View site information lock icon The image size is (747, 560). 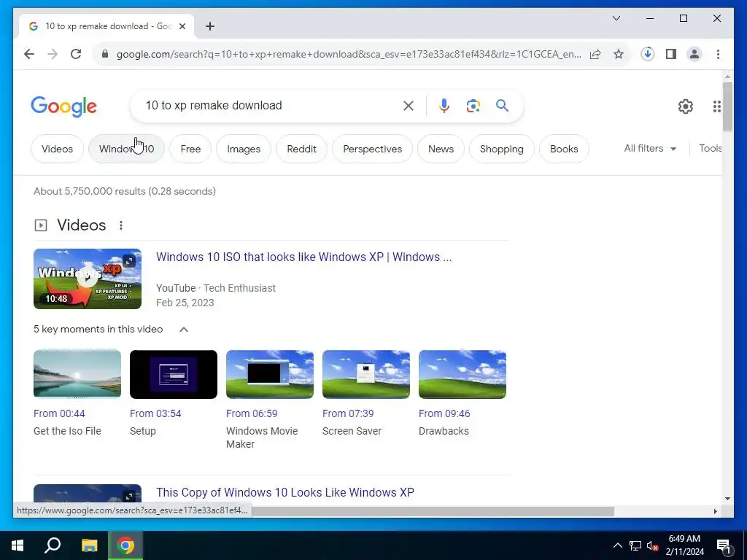(105, 54)
